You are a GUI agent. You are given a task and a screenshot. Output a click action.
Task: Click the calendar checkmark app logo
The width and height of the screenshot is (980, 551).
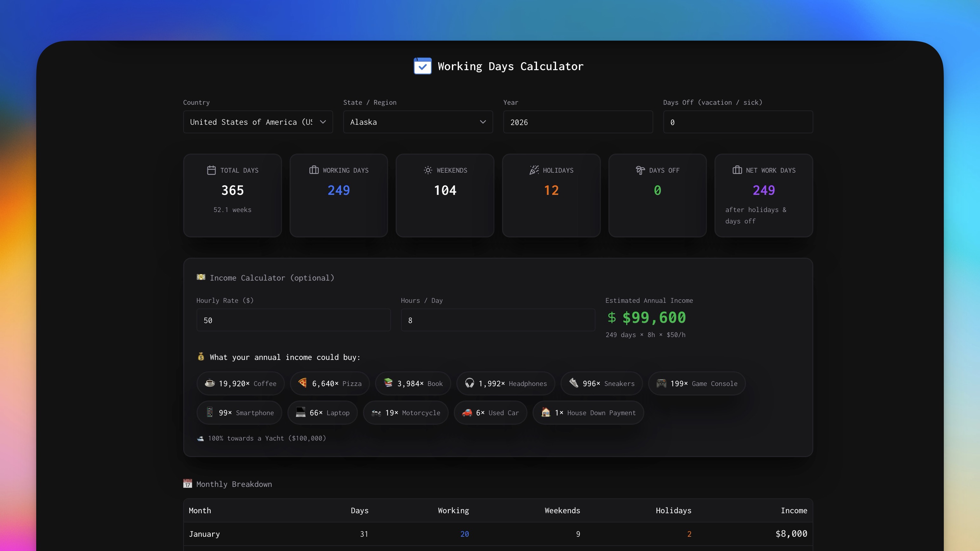point(422,66)
